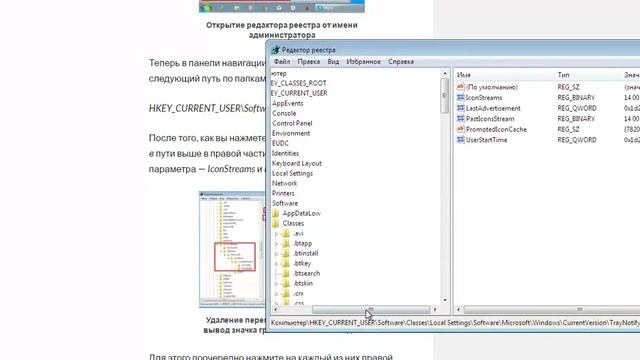
Task: Select the PastIconsStream value icon
Action: (x=460, y=119)
